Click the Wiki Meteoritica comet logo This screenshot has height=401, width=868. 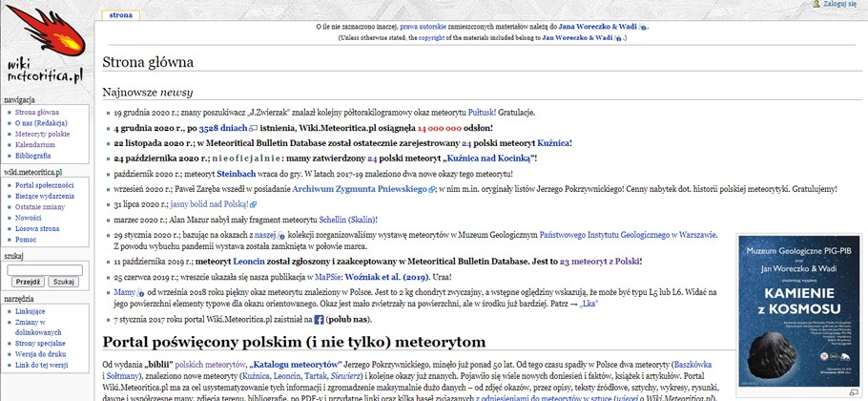[46, 45]
